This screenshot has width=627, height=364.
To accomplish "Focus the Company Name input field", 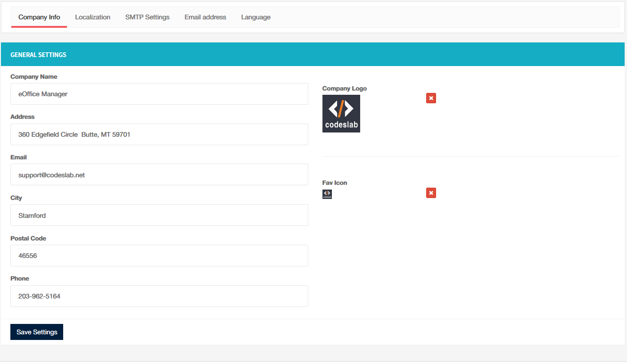I will 159,94.
